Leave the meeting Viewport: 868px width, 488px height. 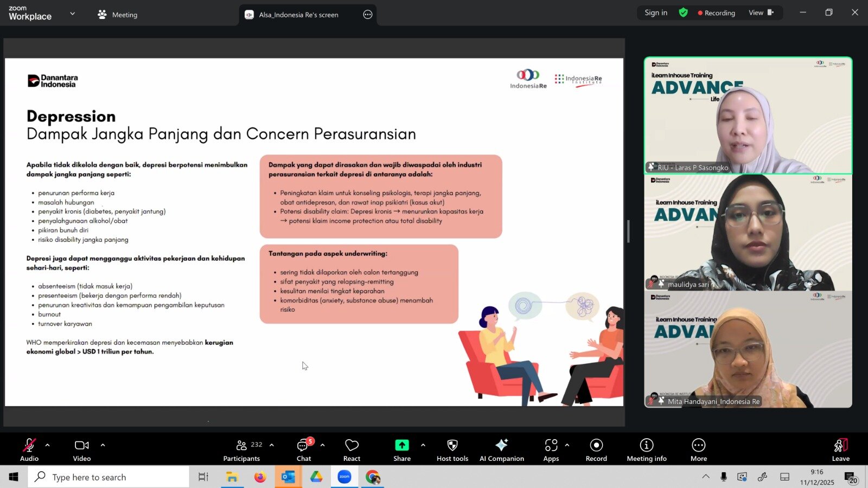840,450
